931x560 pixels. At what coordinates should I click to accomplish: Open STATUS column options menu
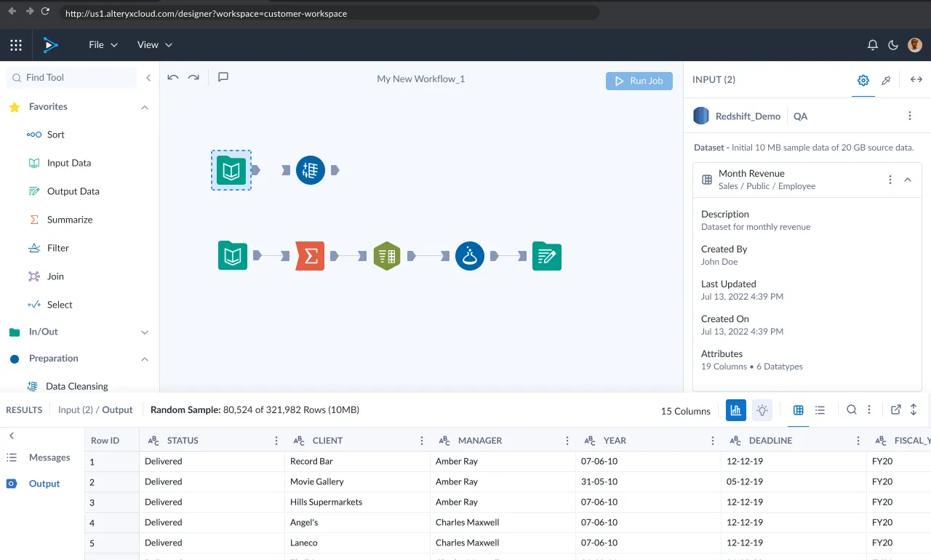coord(276,441)
